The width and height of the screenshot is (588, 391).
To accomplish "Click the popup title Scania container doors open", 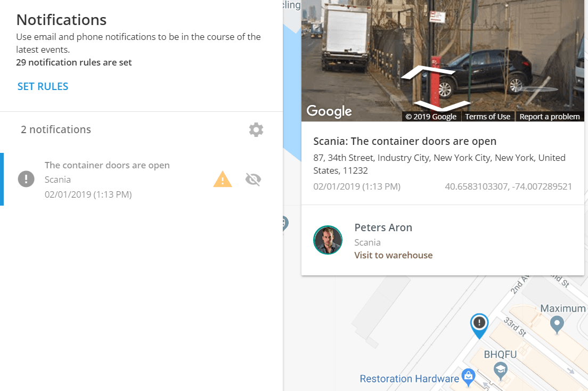I will pos(405,141).
